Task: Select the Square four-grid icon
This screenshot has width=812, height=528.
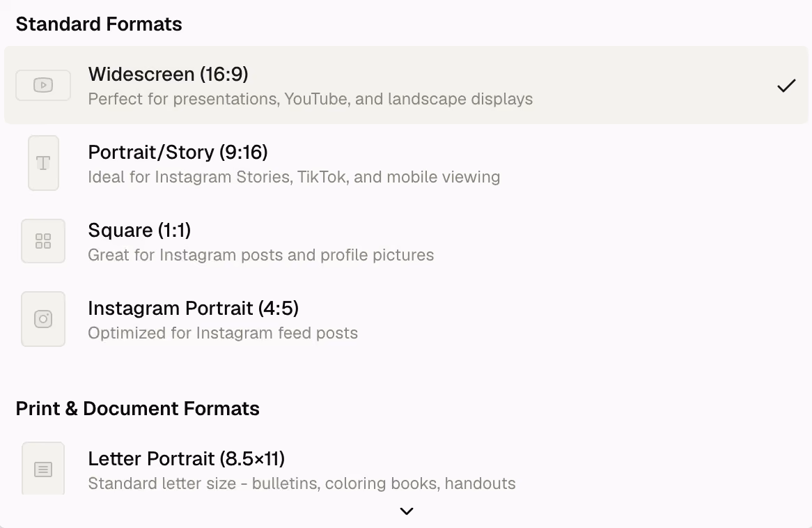Action: coord(43,241)
